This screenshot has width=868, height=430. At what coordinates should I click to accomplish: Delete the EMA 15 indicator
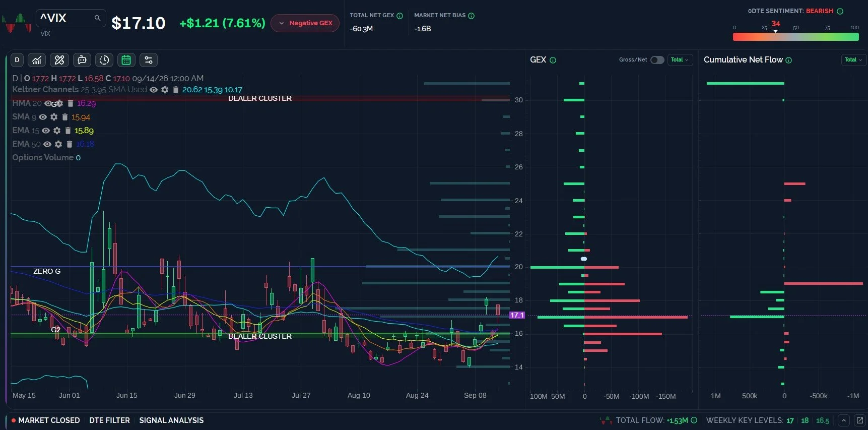[x=68, y=131]
